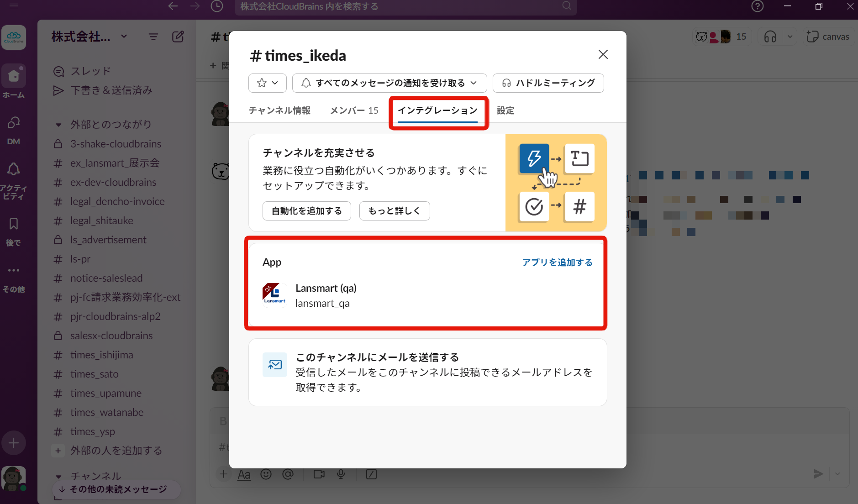Click the search field for 株式会社CloudBrains
This screenshot has height=504, width=858.
pos(405,6)
